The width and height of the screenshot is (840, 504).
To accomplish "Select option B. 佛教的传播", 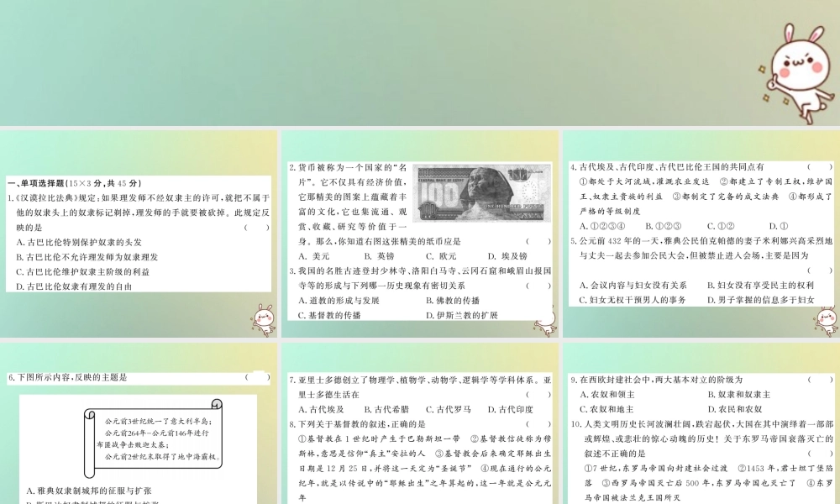I will tap(453, 301).
